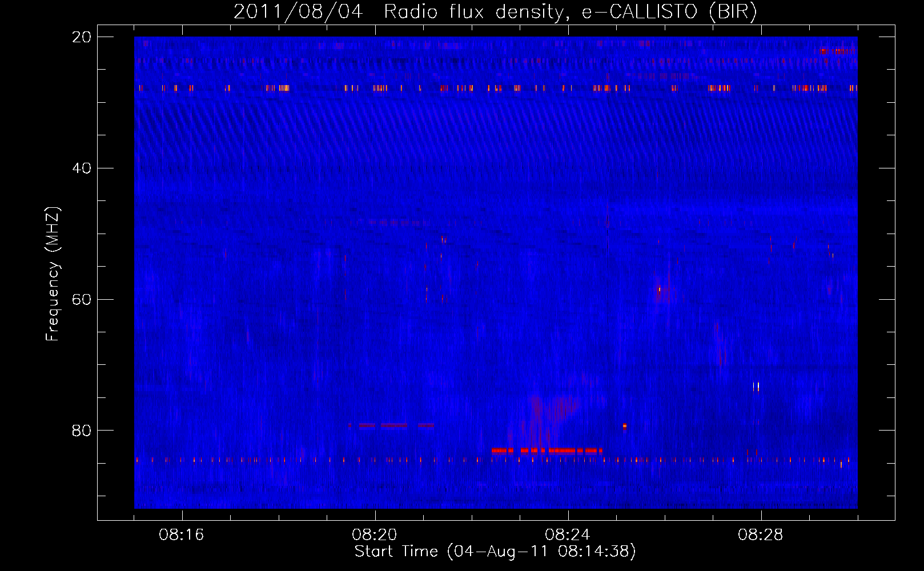The height and width of the screenshot is (571, 924).
Task: Click the plot title '2011/08/04 Radio flux density'
Action: pos(495,11)
